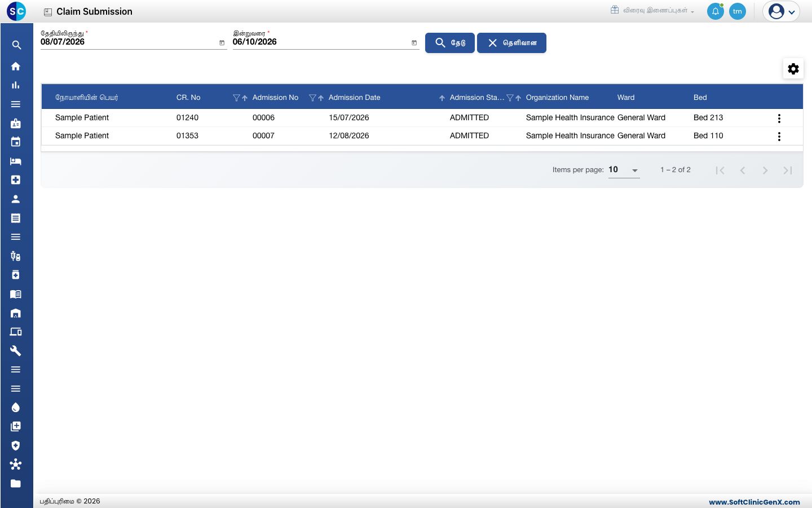Open row actions menu for CR No 01353
The height and width of the screenshot is (508, 812).
pyautogui.click(x=779, y=137)
